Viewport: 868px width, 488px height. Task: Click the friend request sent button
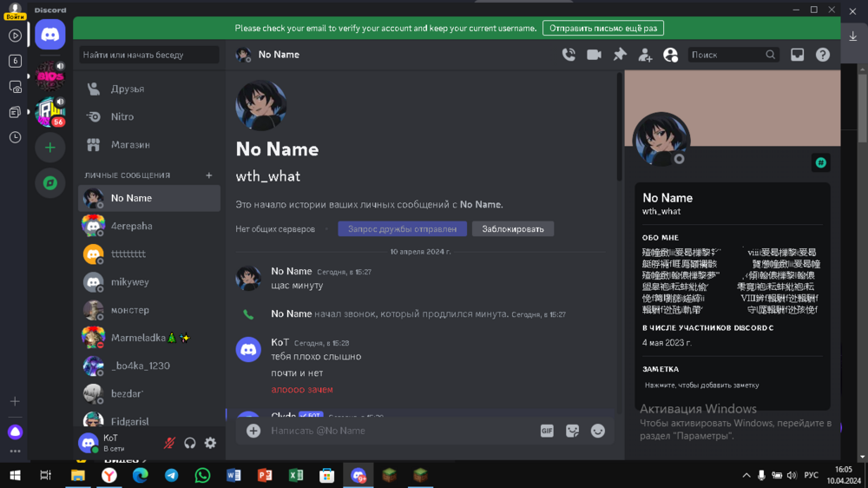pos(403,228)
